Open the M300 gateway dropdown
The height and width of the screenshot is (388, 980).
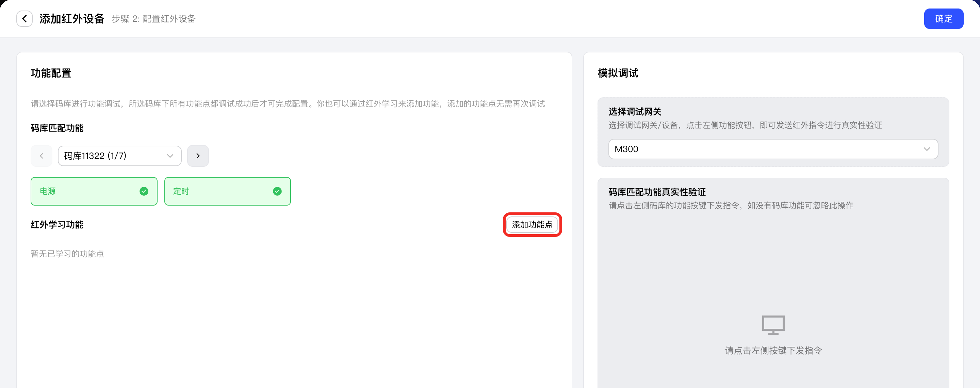[773, 149]
